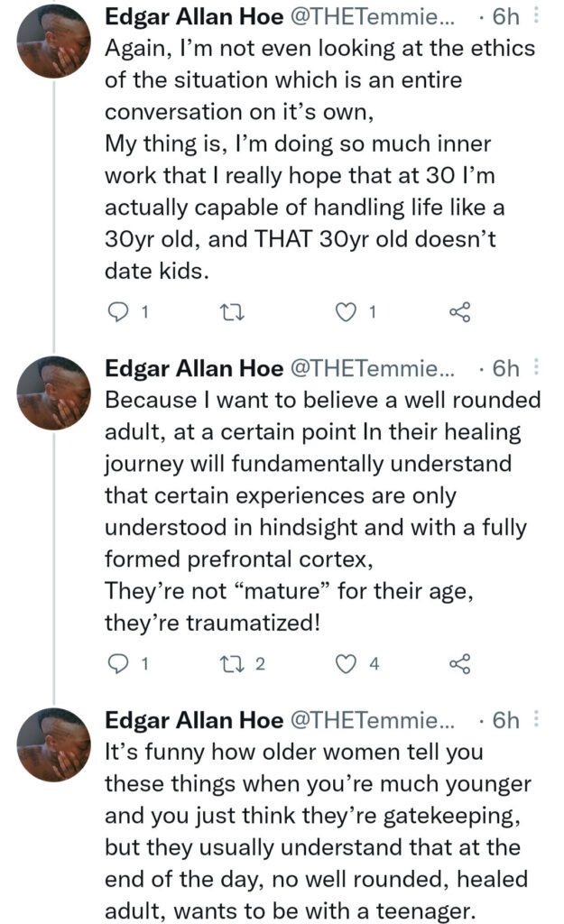Image resolution: width=564 pixels, height=924 pixels.
Task: Open more options on the first tweet
Action: coord(538,15)
